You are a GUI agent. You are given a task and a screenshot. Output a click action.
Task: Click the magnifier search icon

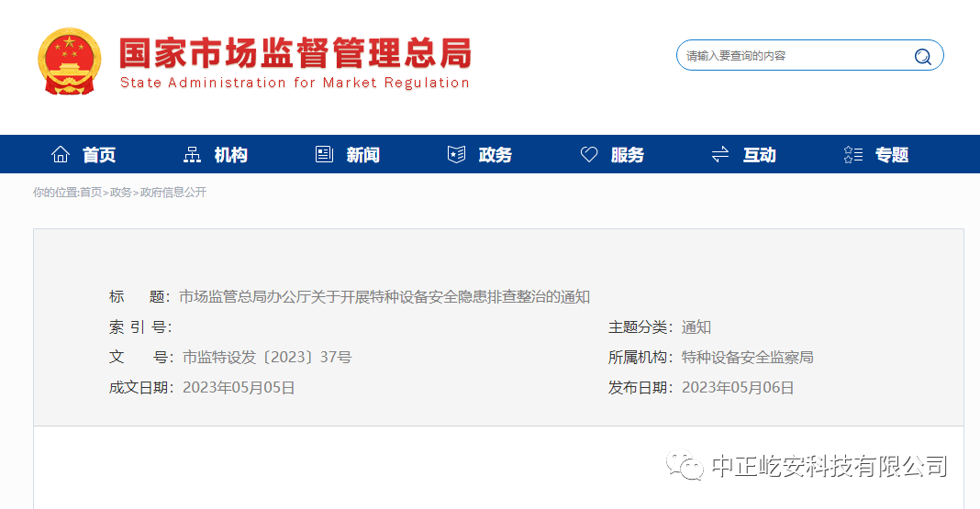click(x=922, y=56)
